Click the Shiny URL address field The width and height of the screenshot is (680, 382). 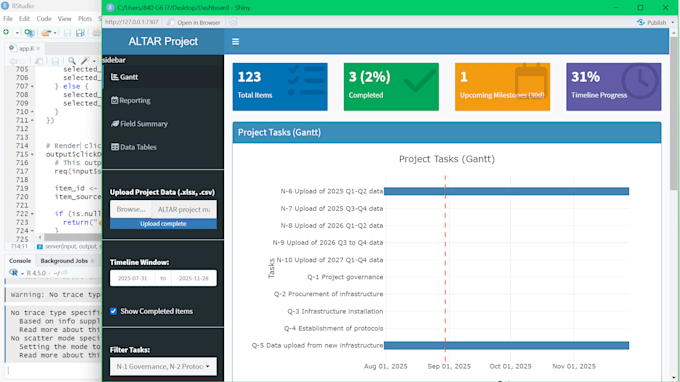[132, 22]
